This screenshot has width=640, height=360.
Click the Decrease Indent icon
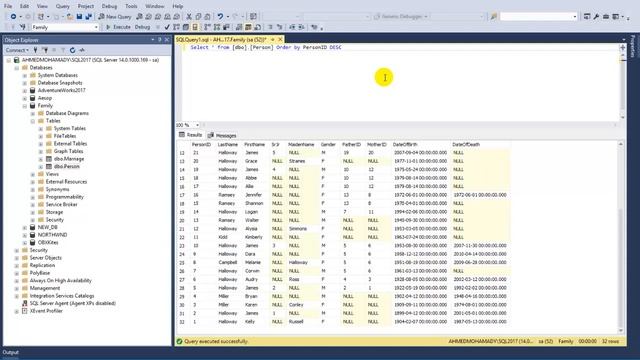tap(292, 27)
